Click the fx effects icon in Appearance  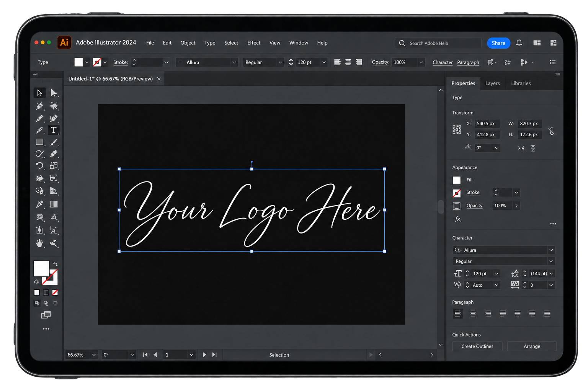coord(458,219)
